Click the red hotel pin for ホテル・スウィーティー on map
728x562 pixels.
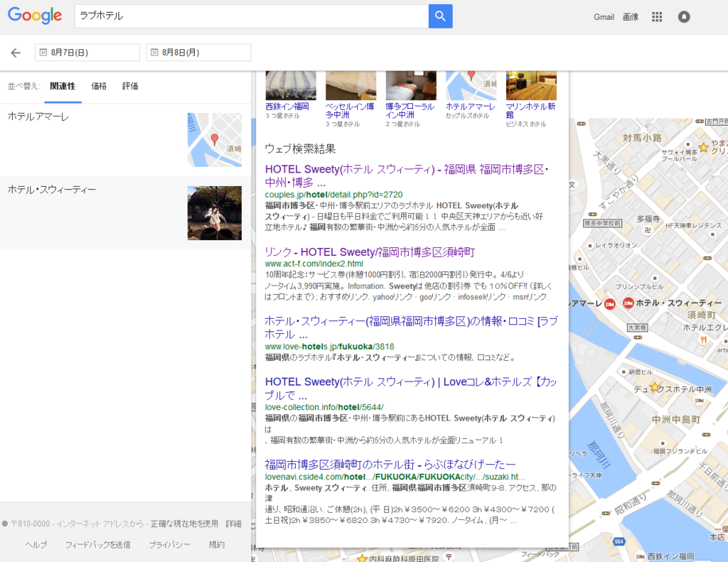(x=628, y=303)
